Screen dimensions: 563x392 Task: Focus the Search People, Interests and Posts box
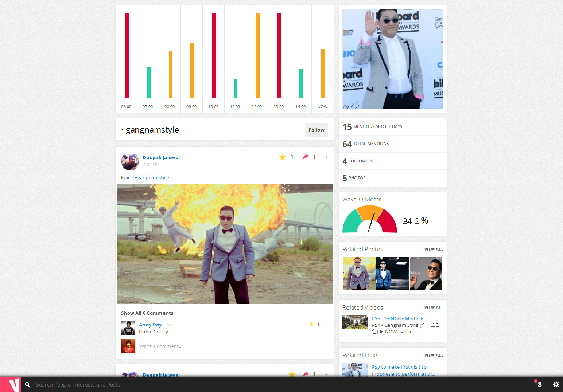pos(78,385)
